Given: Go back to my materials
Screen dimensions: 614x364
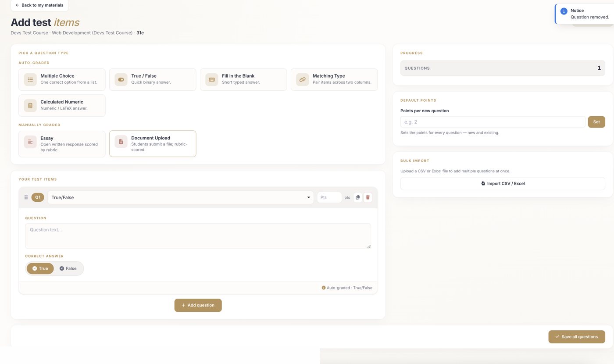Looking at the screenshot, I should click(x=39, y=5).
